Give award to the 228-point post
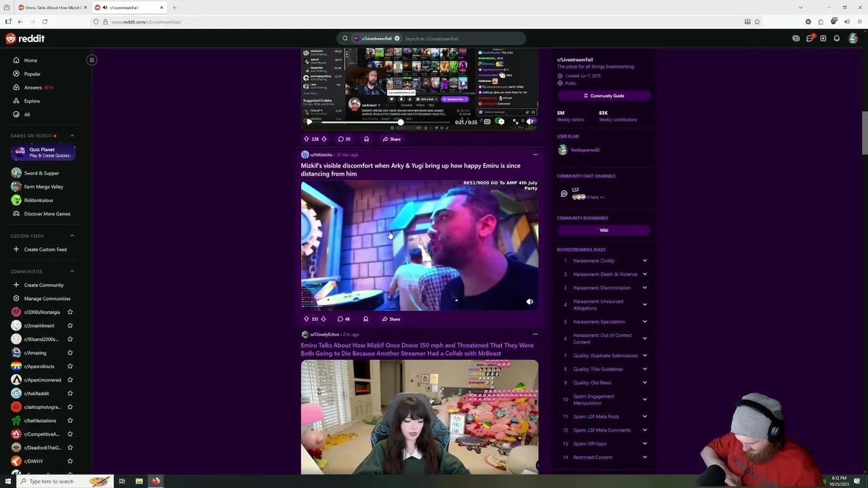Image resolution: width=868 pixels, height=488 pixels. tap(366, 139)
